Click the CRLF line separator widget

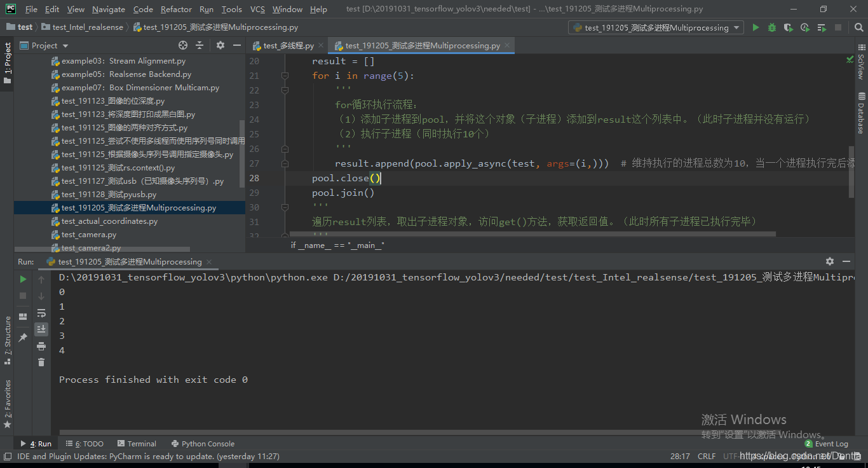tap(707, 456)
